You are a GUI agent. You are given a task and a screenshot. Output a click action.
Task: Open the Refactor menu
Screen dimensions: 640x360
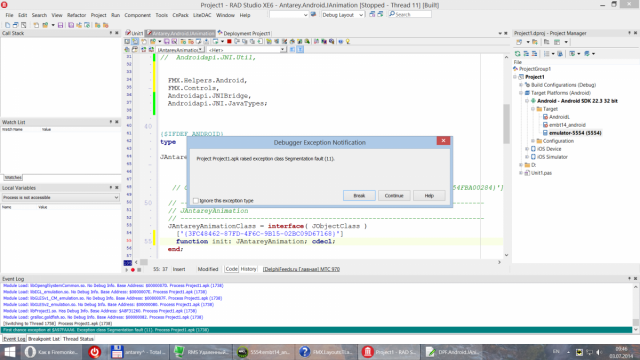(76, 15)
